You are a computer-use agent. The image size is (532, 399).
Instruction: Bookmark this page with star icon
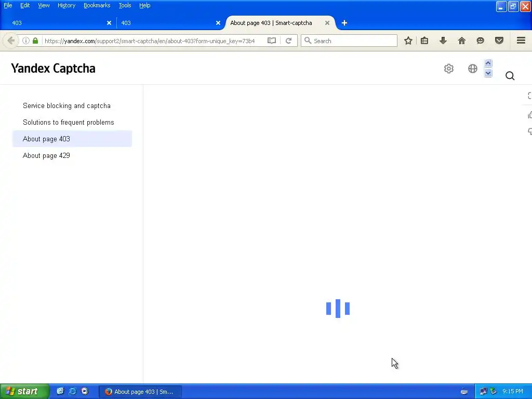point(408,41)
